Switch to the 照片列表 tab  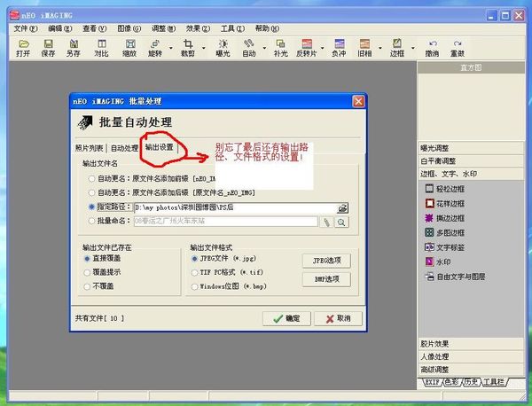pyautogui.click(x=89, y=148)
